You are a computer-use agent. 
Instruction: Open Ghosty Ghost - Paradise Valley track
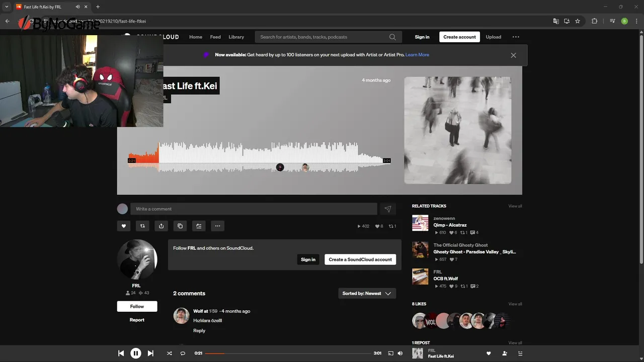point(474,252)
